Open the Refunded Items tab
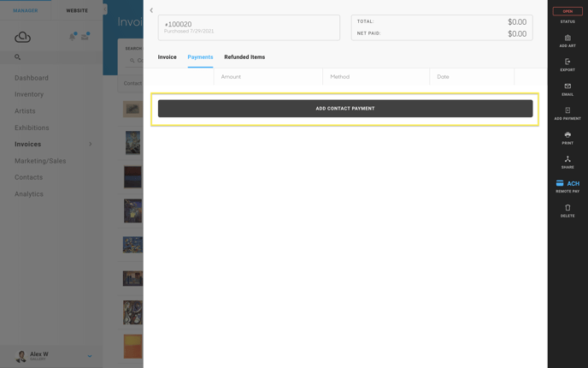 coord(244,57)
